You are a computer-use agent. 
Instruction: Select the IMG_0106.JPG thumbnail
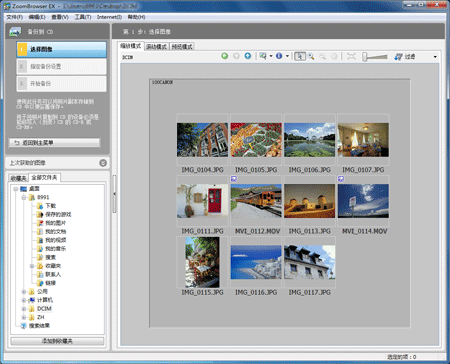click(x=310, y=140)
